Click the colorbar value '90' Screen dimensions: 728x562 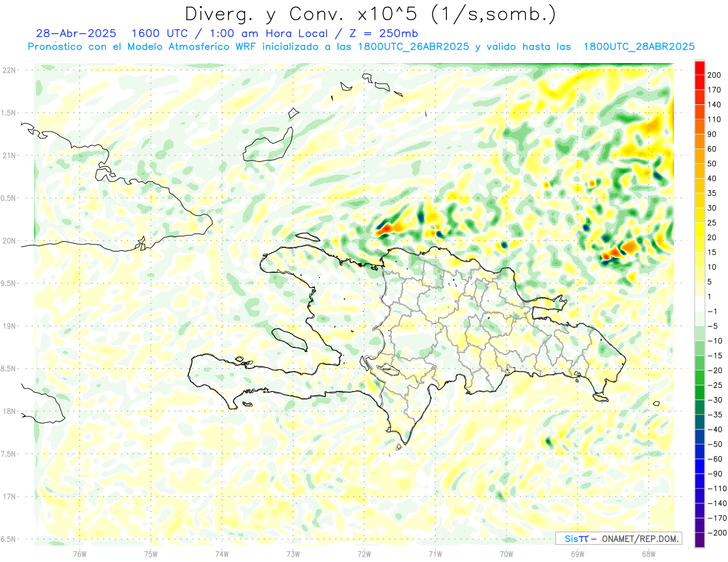point(712,134)
